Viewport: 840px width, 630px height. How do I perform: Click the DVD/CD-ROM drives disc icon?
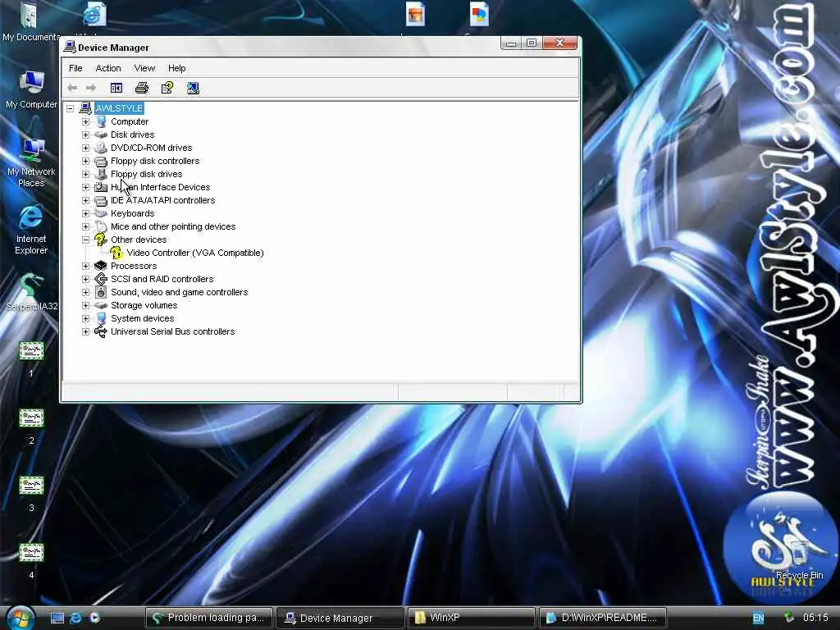(x=101, y=148)
